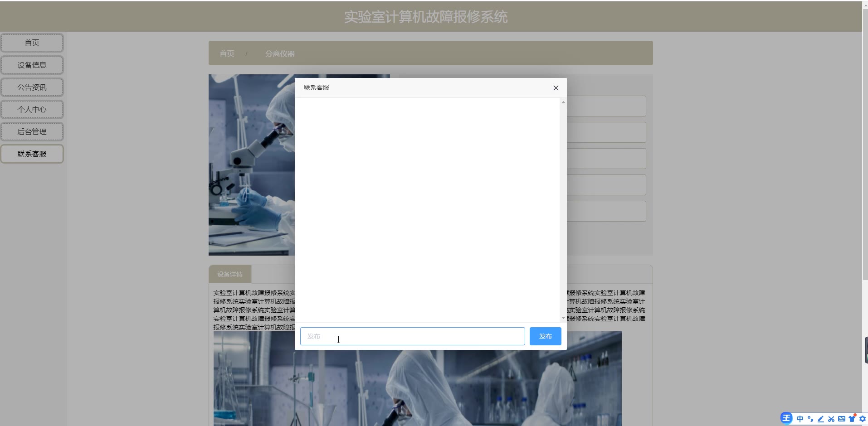
Task: Open 个人中心 from the sidebar
Action: point(32,109)
